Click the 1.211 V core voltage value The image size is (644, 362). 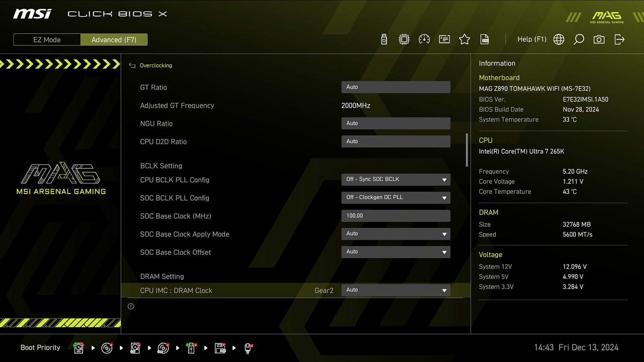tap(573, 181)
